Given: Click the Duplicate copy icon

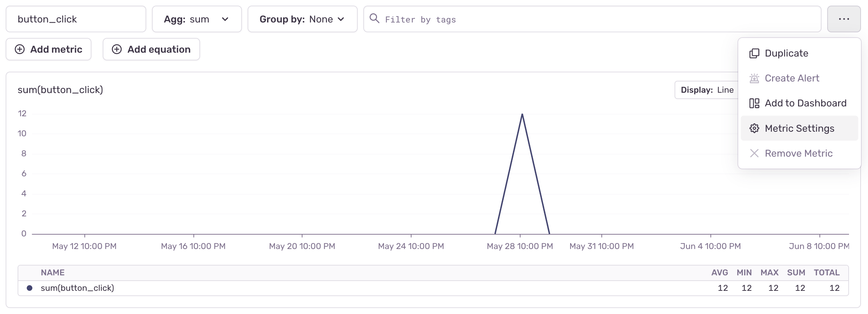Looking at the screenshot, I should 754,53.
